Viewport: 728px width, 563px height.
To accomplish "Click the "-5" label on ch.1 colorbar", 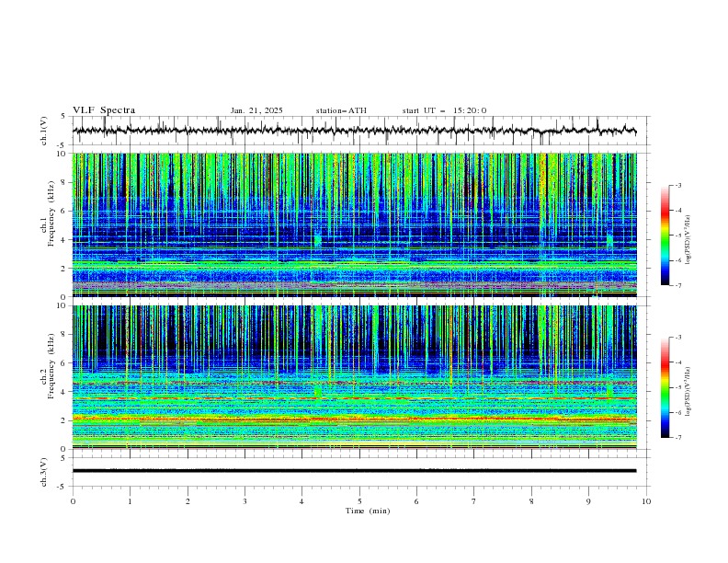I will point(677,236).
